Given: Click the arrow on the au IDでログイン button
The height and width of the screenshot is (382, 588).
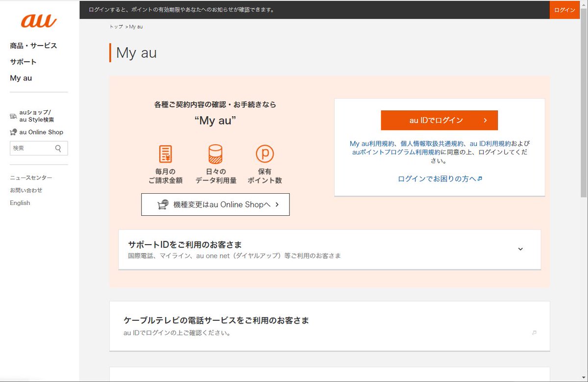Looking at the screenshot, I should click(x=485, y=120).
